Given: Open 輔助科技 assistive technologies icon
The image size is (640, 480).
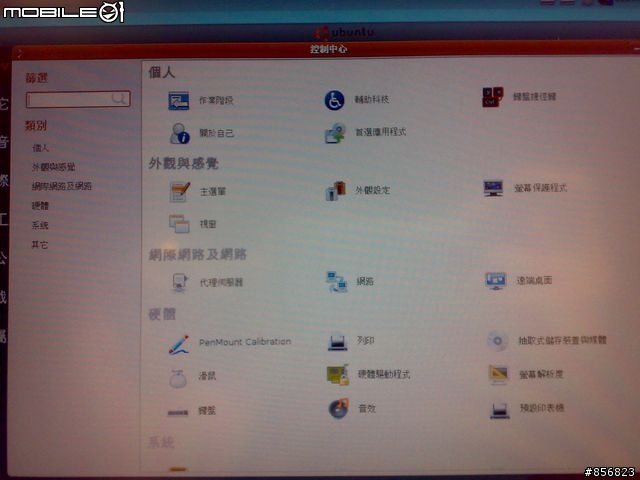Looking at the screenshot, I should 334,100.
